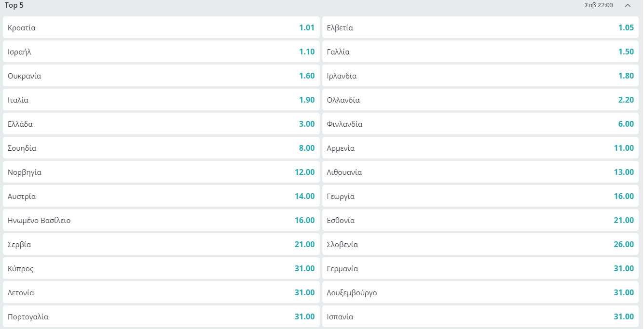Collapse the Top 5 market section
The image size is (644, 329).
(627, 5)
